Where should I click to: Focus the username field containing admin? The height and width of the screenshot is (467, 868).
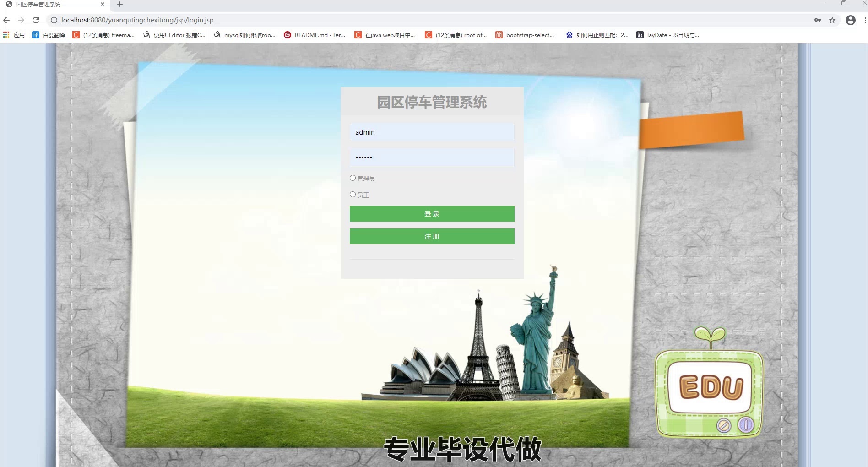pos(432,132)
